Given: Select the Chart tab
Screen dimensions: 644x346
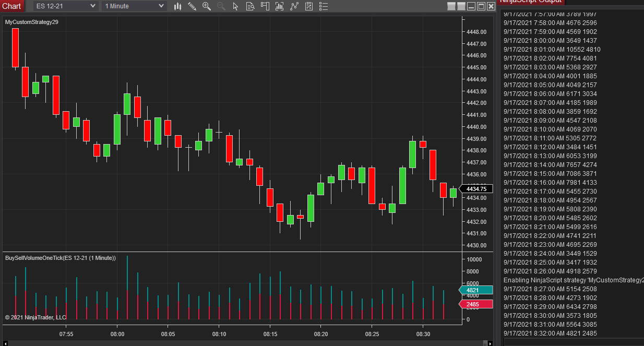Looking at the screenshot, I should (12, 6).
